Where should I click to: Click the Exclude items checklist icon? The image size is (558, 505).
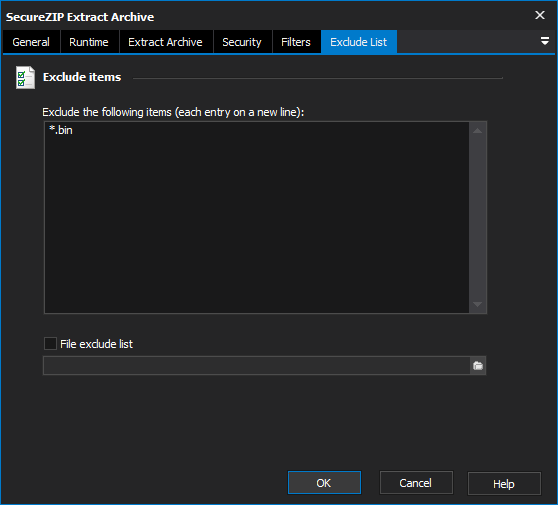click(x=25, y=77)
